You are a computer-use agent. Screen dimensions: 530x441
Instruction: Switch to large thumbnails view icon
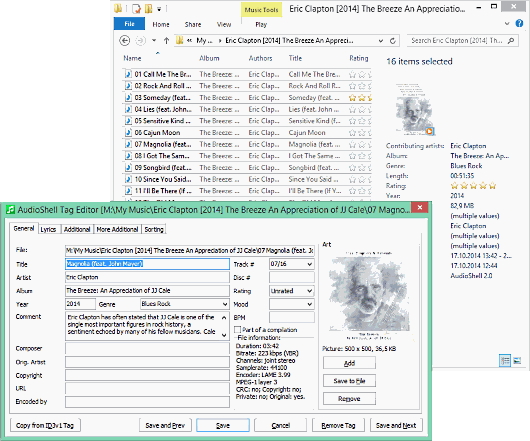coord(517,361)
